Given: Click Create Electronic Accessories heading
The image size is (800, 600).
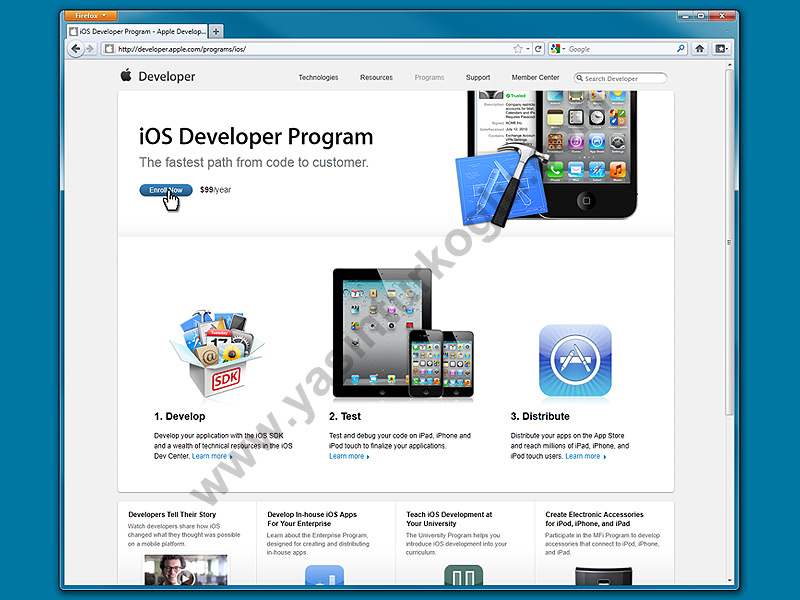Looking at the screenshot, I should (594, 519).
